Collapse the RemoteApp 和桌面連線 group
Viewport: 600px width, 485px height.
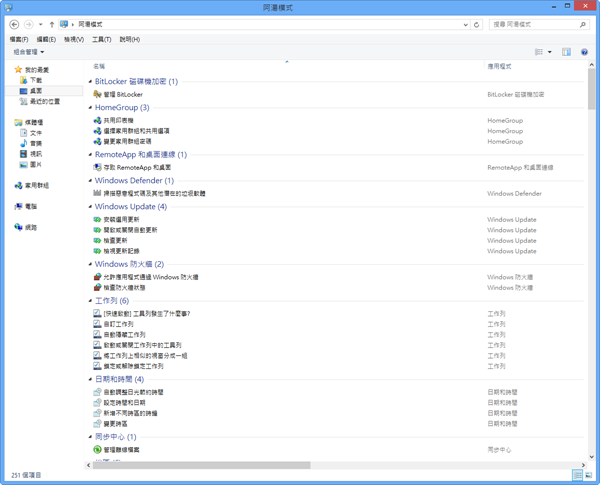pos(90,155)
